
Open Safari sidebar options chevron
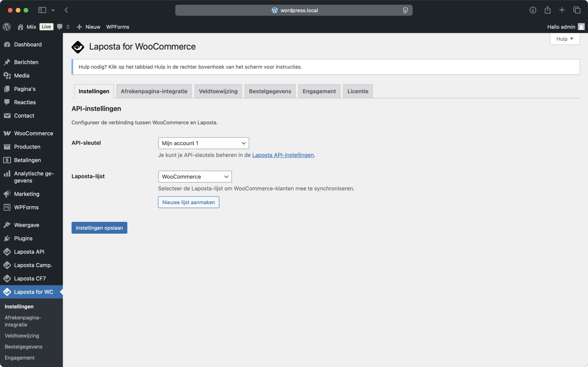[53, 10]
